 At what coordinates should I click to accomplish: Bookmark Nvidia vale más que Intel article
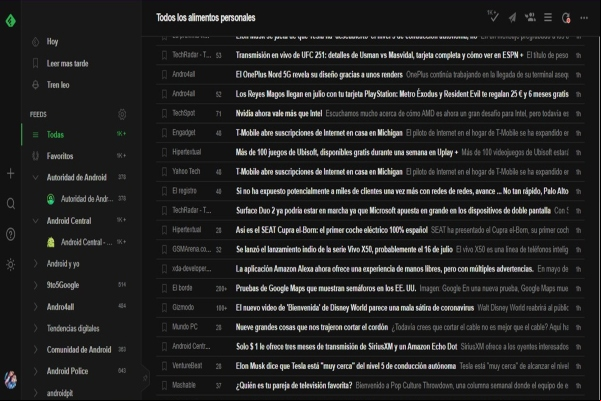[164, 113]
